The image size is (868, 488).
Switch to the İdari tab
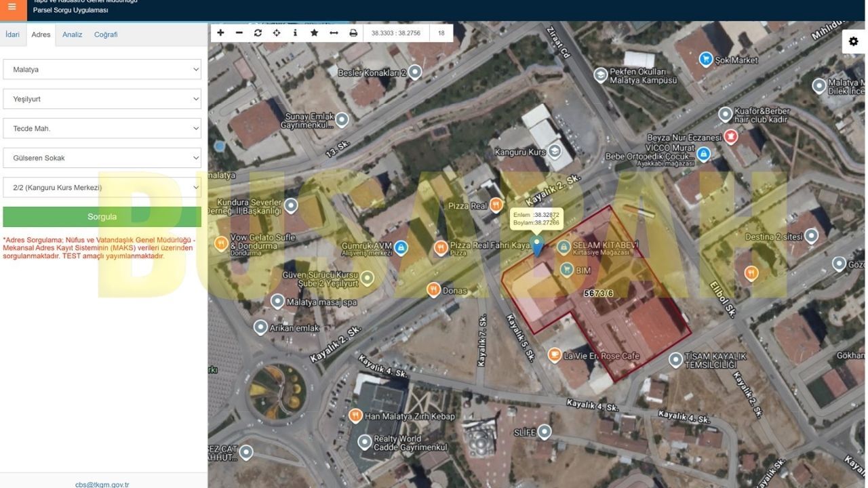point(12,35)
